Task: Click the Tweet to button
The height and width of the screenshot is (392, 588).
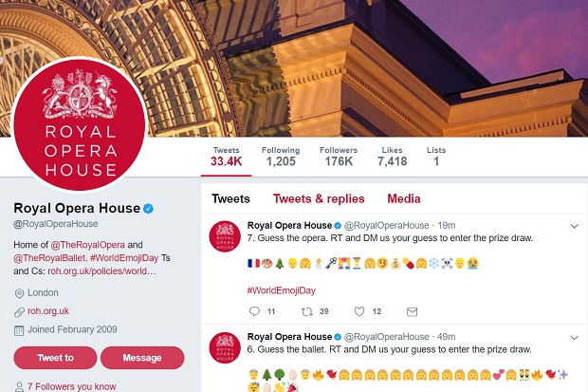Action: 55,358
